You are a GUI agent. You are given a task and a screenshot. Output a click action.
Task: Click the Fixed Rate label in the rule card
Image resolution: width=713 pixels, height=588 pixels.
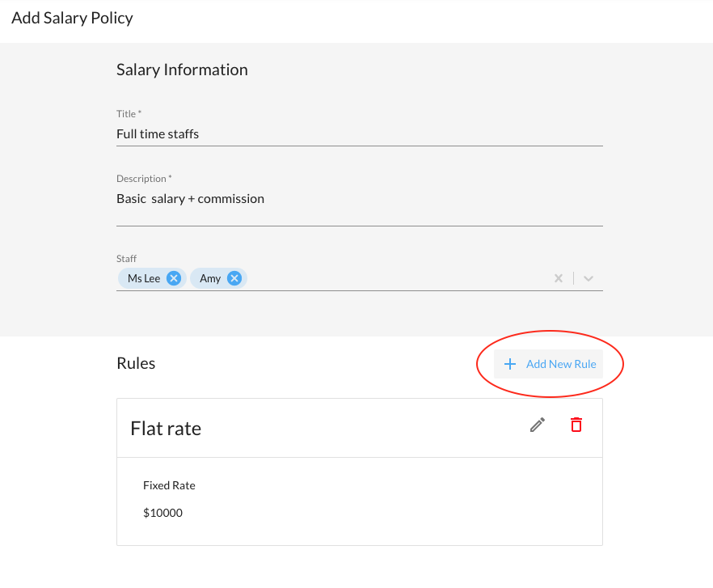pos(169,485)
